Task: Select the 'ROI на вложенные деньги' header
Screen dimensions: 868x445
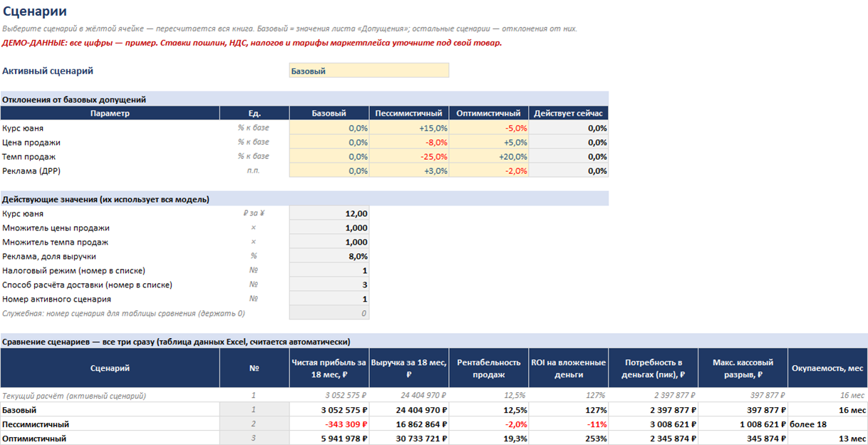Action: (568, 369)
